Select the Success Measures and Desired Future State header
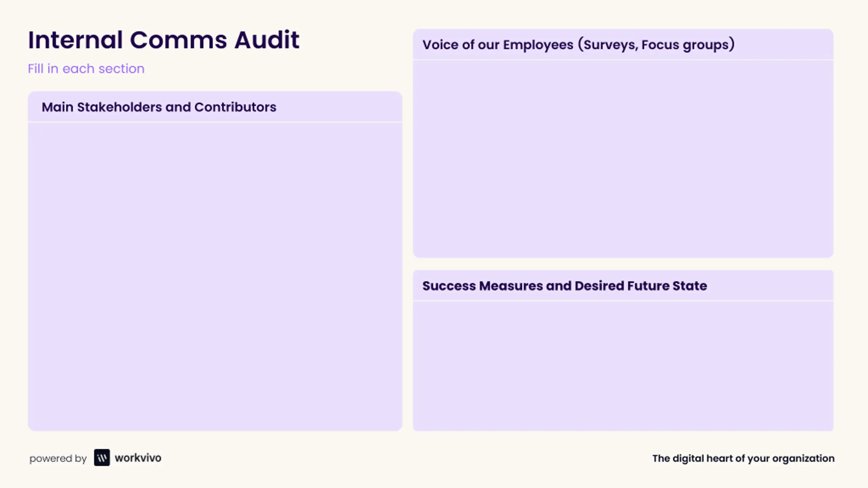 [565, 286]
